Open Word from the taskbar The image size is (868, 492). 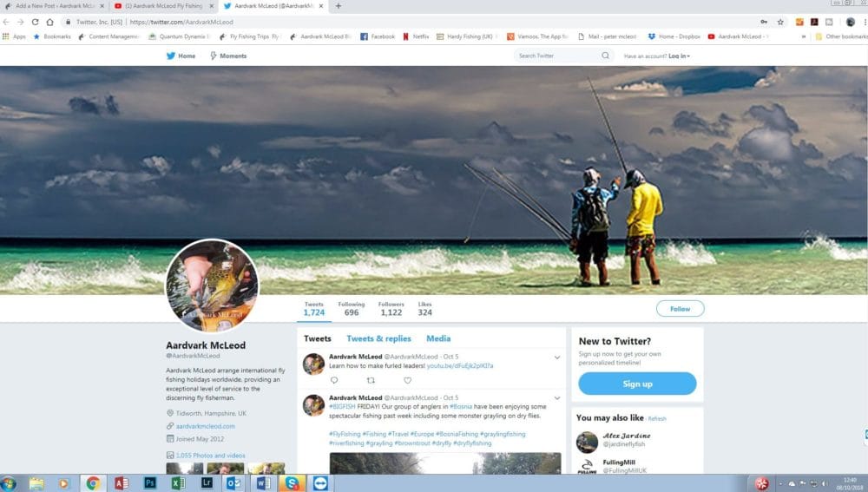(x=263, y=483)
